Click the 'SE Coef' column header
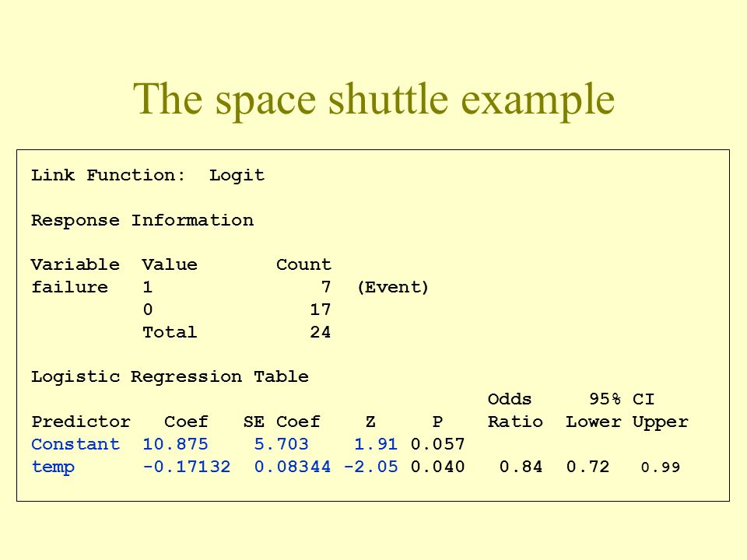Screen dimensions: 747x560 [x=282, y=422]
